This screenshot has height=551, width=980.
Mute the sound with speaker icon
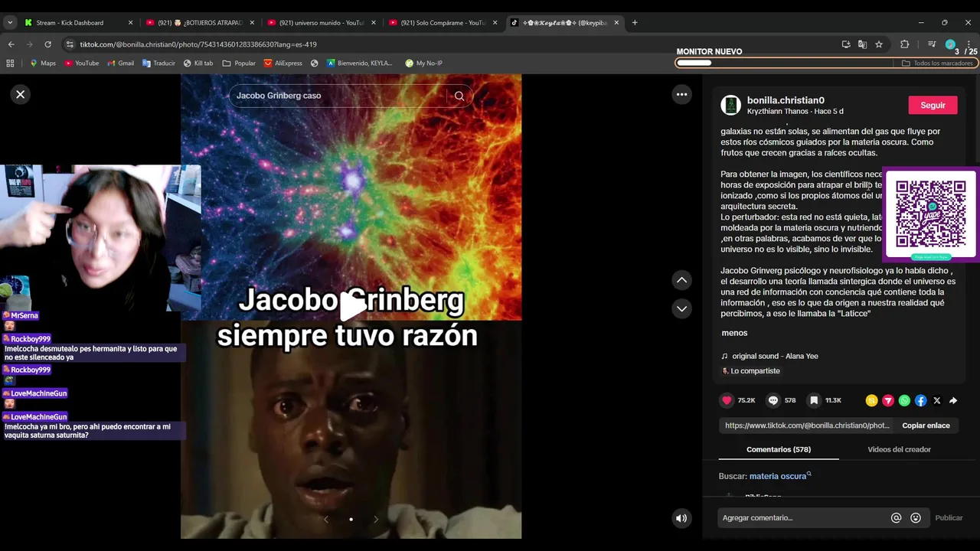[x=681, y=518]
